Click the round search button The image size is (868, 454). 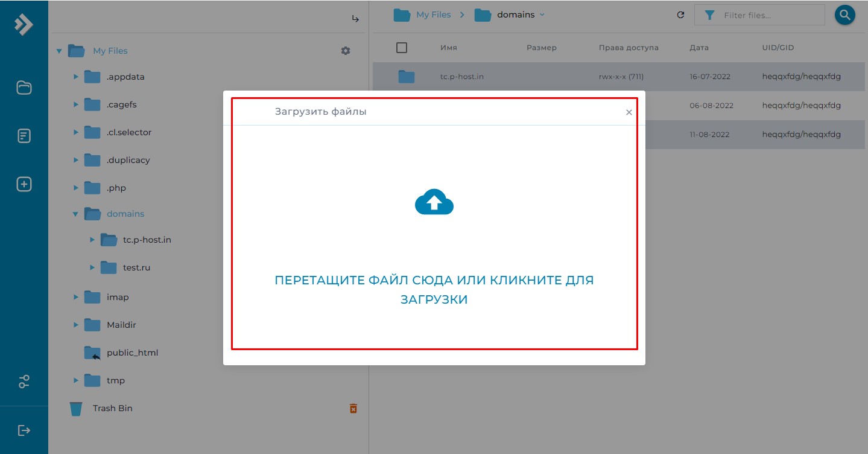click(x=844, y=15)
